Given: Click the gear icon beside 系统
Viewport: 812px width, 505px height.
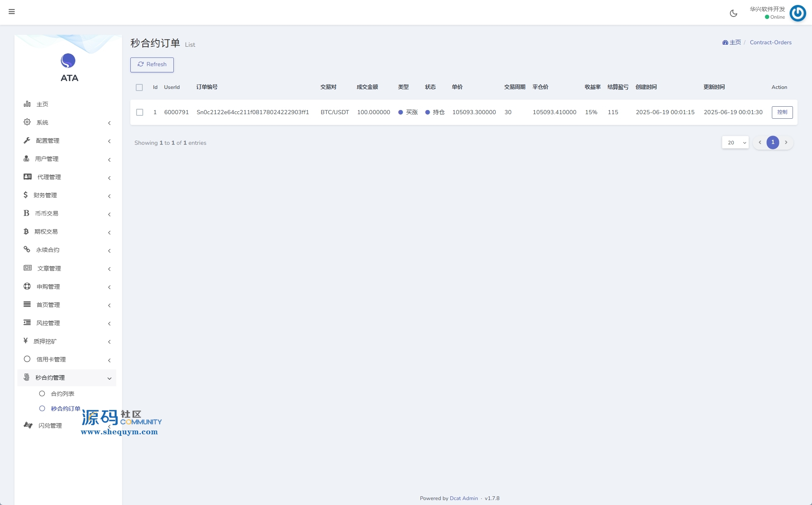Looking at the screenshot, I should click(x=27, y=122).
